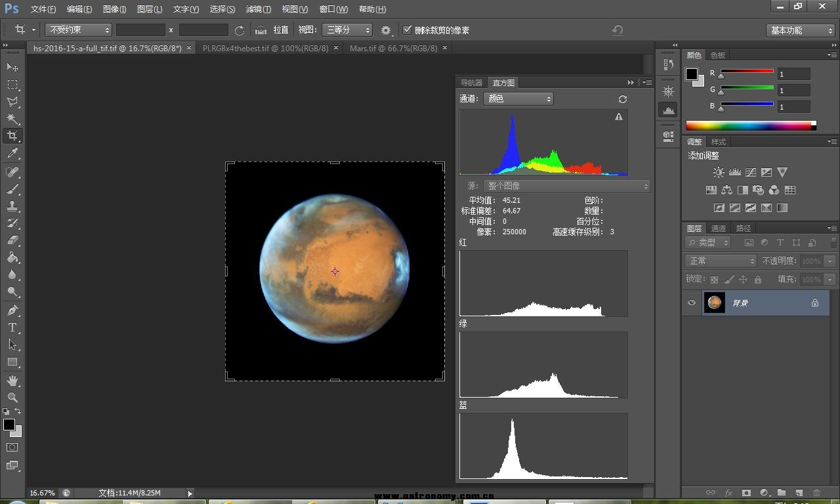Open the histogram 通道 颜色 dropdown
The image size is (840, 504).
tap(518, 99)
